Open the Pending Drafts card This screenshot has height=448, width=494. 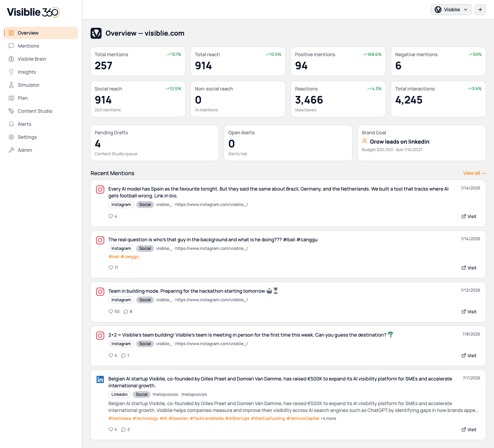tap(154, 143)
